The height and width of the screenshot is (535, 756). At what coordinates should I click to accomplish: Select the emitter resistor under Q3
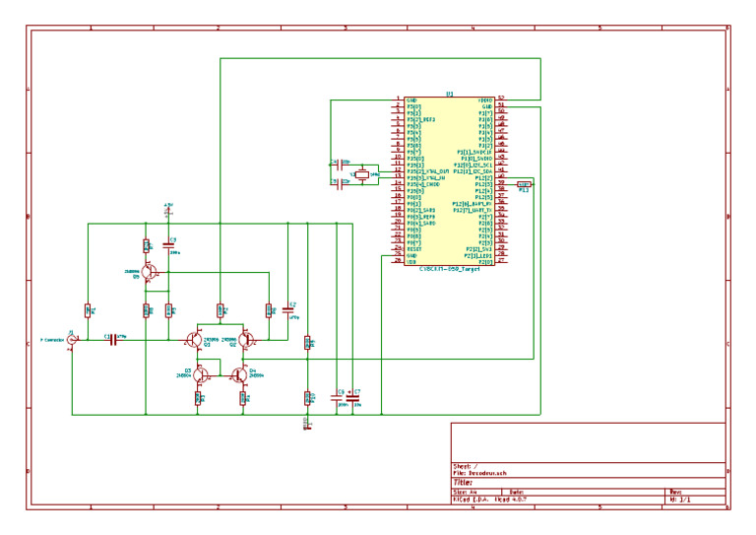click(198, 398)
